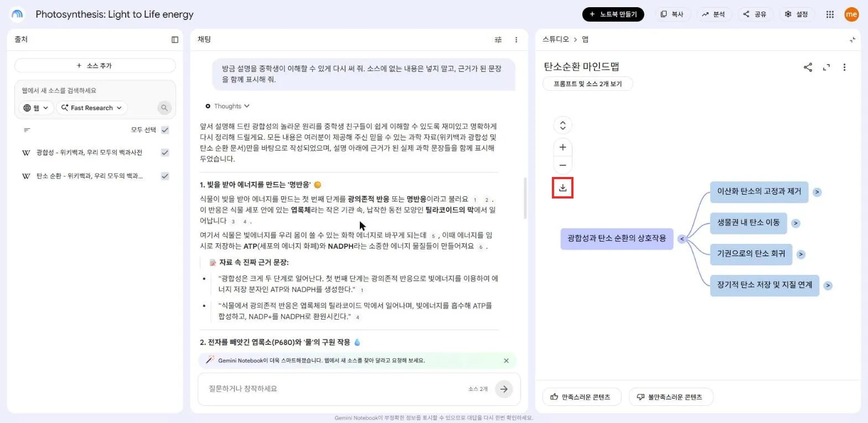Screen dimensions: 868x423
Task: Open 설정 settings
Action: pyautogui.click(x=797, y=14)
